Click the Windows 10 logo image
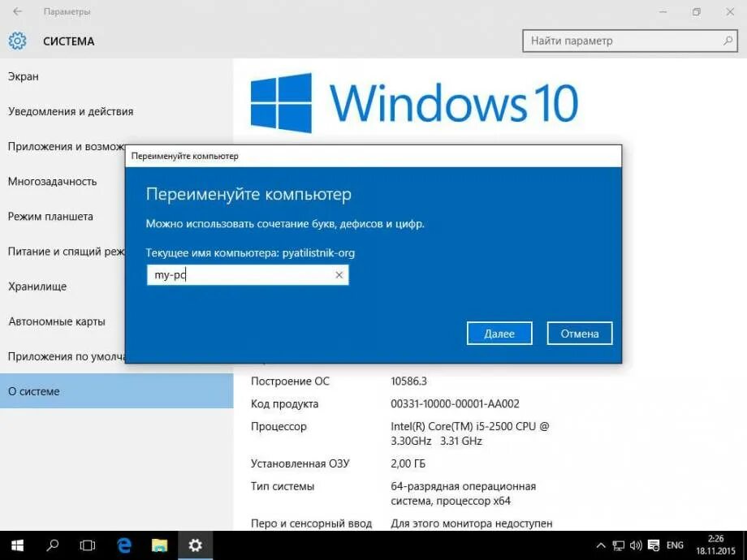 click(x=414, y=103)
